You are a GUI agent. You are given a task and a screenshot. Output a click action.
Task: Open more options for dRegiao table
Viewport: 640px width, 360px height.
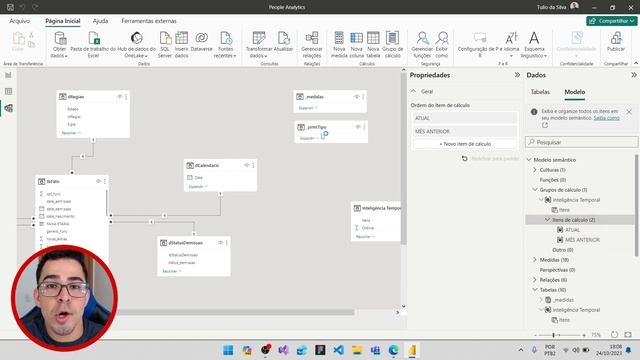tap(126, 97)
